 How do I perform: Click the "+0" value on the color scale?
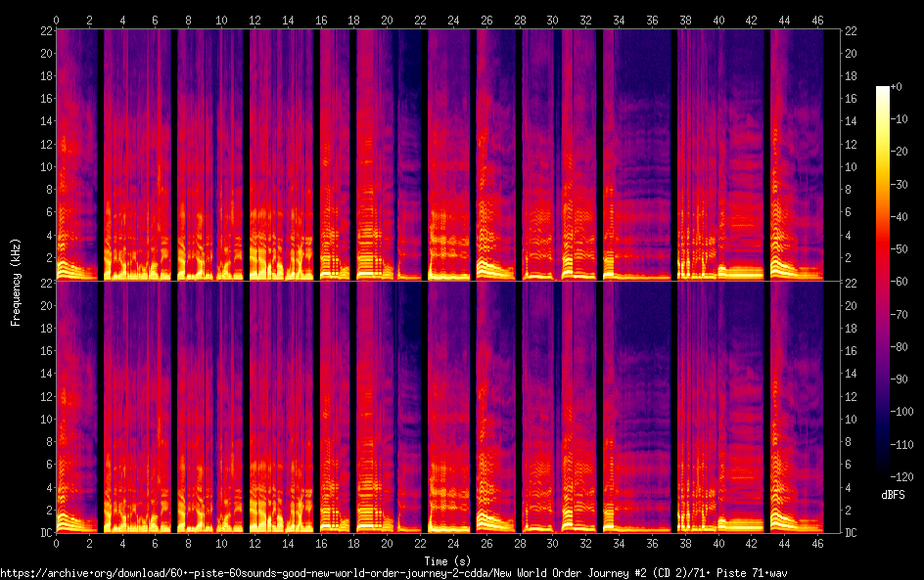tap(897, 86)
